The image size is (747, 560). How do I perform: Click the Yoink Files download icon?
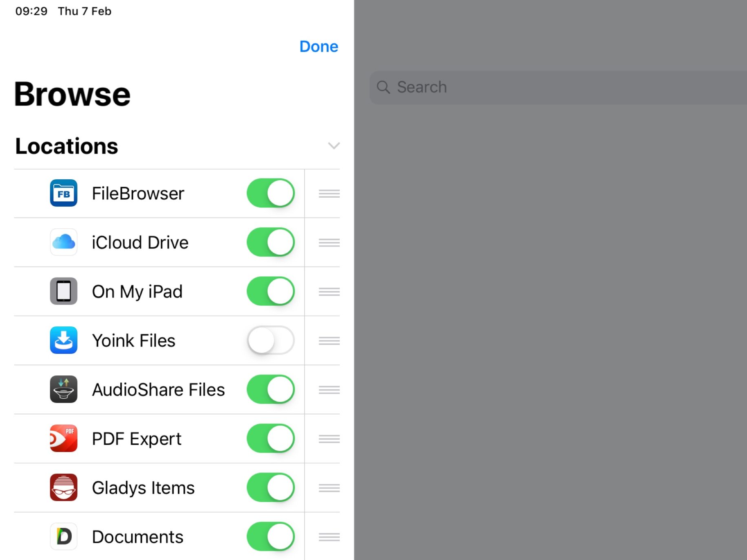63,340
